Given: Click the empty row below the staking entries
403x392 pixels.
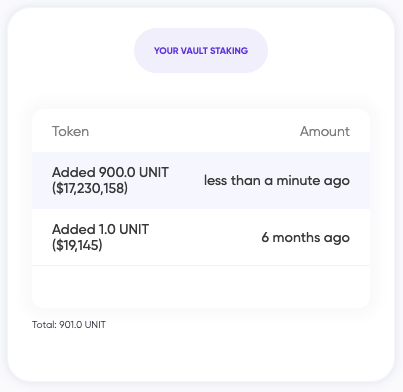Looking at the screenshot, I should point(201,287).
